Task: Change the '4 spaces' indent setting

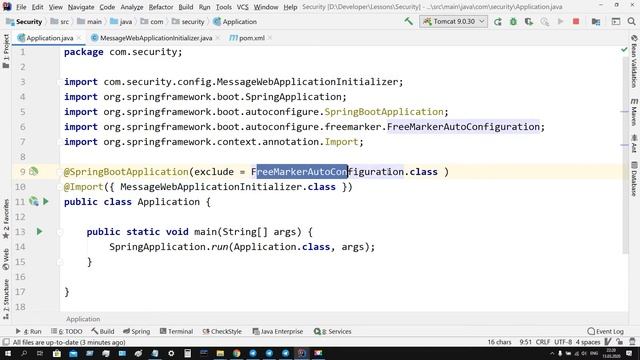Action: tap(588, 342)
